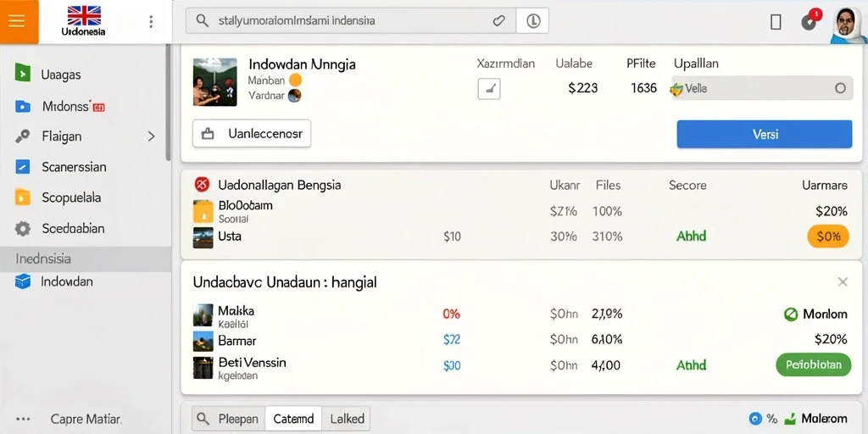
Task: Click the device icon in top bar
Action: click(x=776, y=21)
